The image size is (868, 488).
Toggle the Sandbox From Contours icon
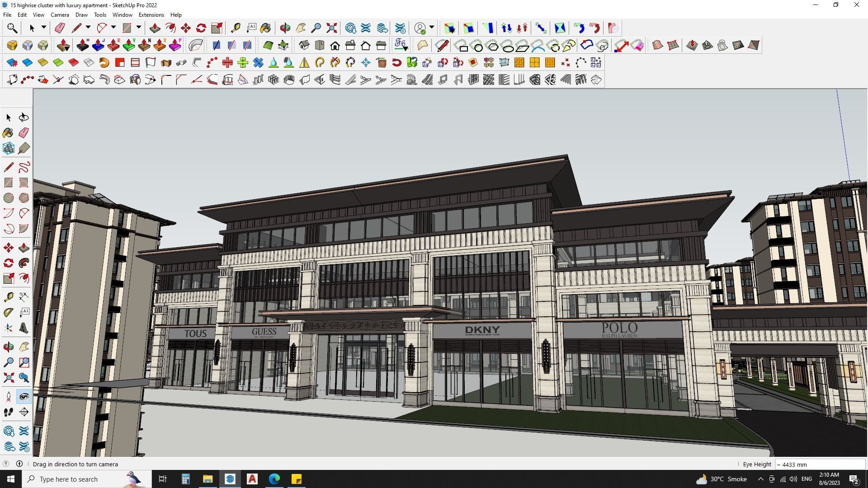(x=658, y=45)
